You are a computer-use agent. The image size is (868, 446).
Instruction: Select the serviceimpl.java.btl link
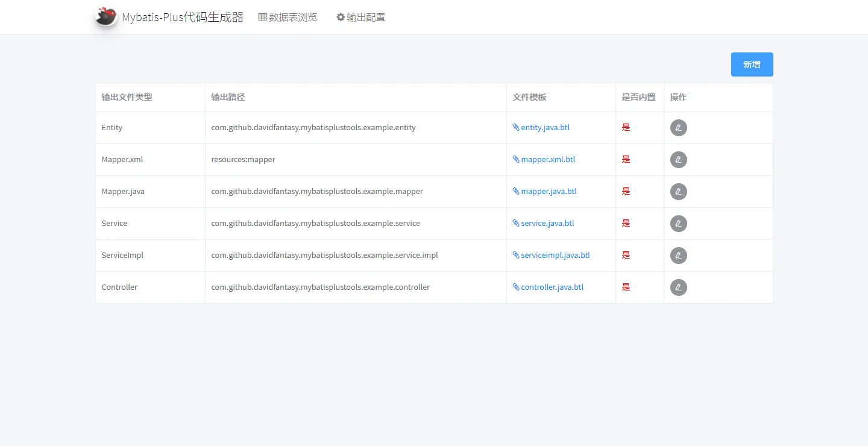pos(555,256)
